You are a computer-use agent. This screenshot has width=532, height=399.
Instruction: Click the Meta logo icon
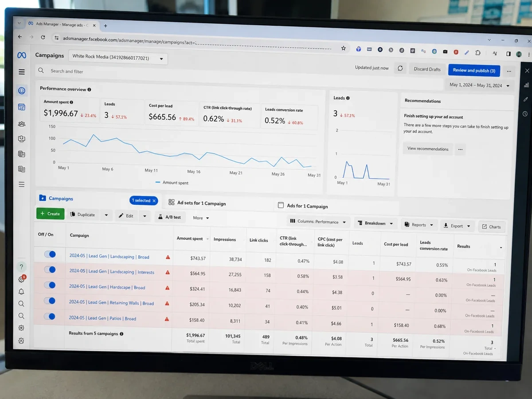point(22,55)
